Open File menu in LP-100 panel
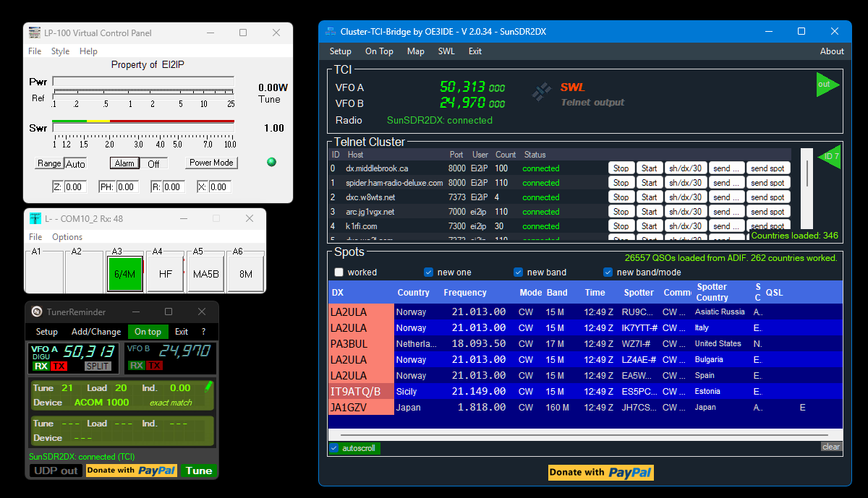 35,51
